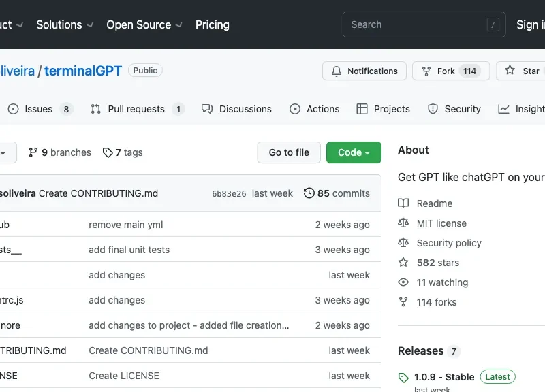Open the 'remove main yml' commit message
Viewport: 545px width, 392px height.
(x=126, y=225)
